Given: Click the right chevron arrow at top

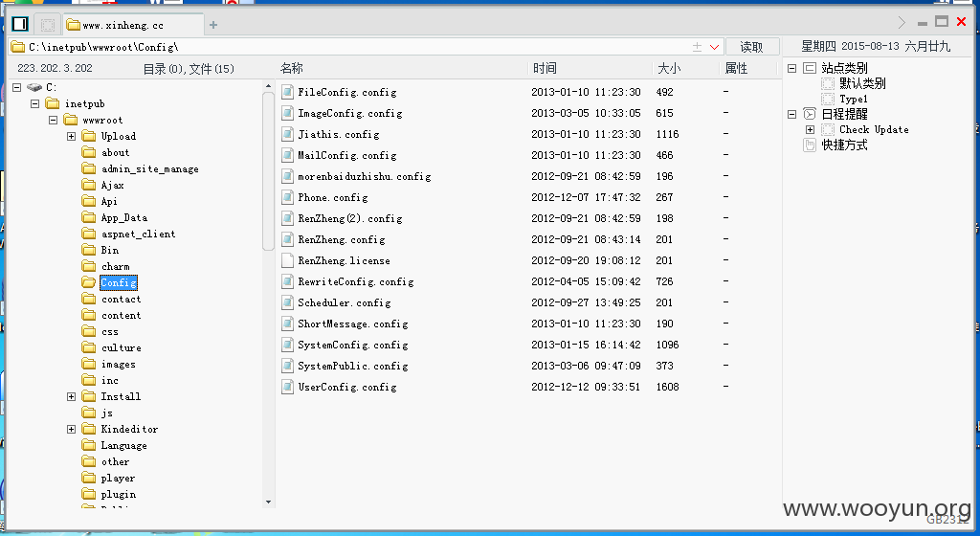Looking at the screenshot, I should pyautogui.click(x=902, y=22).
